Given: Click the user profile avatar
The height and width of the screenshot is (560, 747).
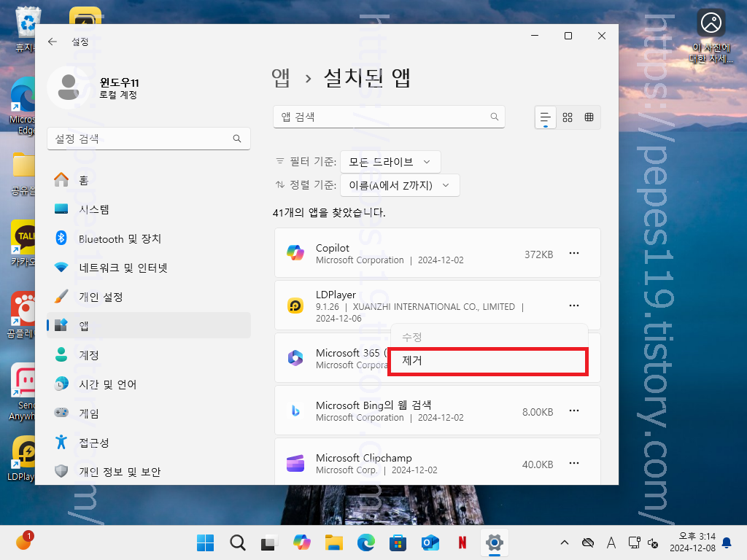Looking at the screenshot, I should (69, 87).
